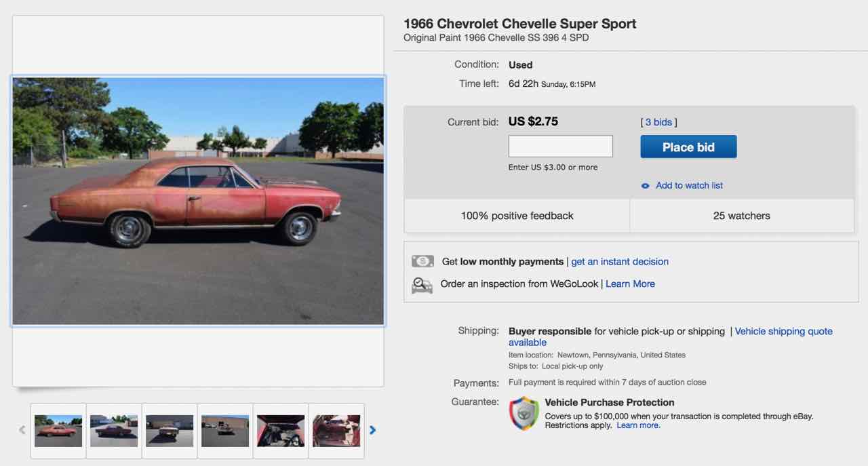Select the second thumbnail of the car

point(114,431)
